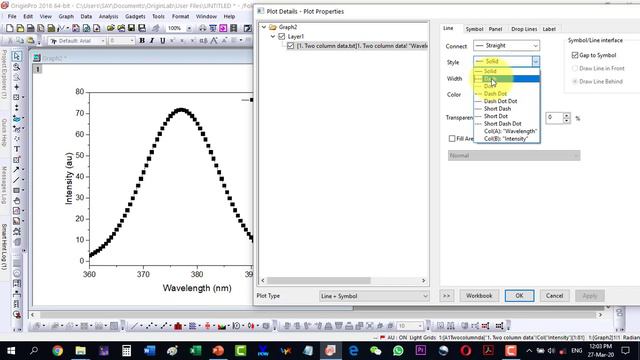Image resolution: width=640 pixels, height=360 pixels.
Task: Select the Draw Line Behind radio button
Action: [x=575, y=81]
